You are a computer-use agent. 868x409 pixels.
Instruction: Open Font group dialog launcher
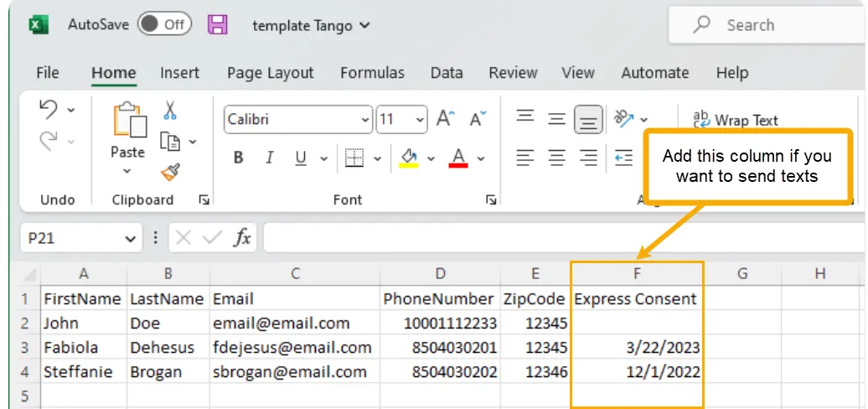[x=490, y=200]
